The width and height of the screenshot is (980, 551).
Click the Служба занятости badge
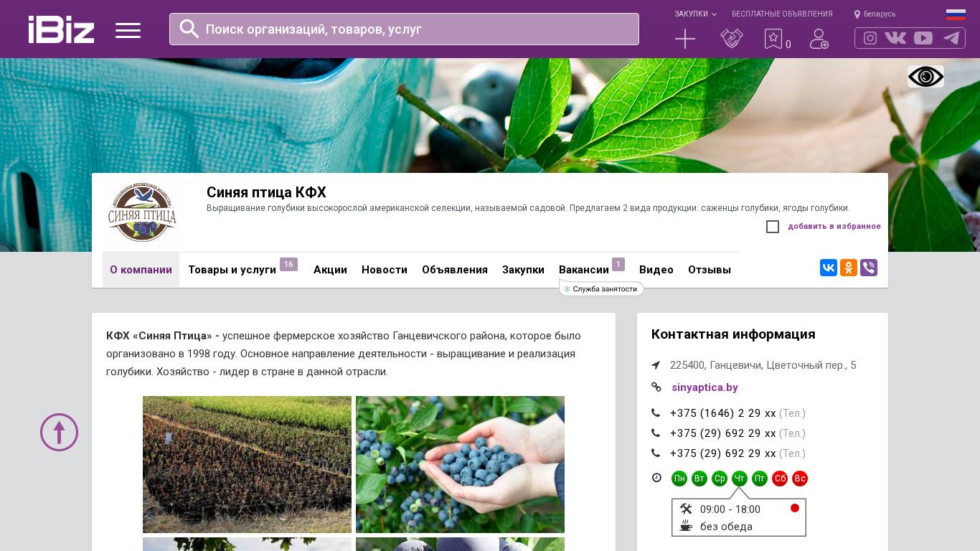pos(602,288)
